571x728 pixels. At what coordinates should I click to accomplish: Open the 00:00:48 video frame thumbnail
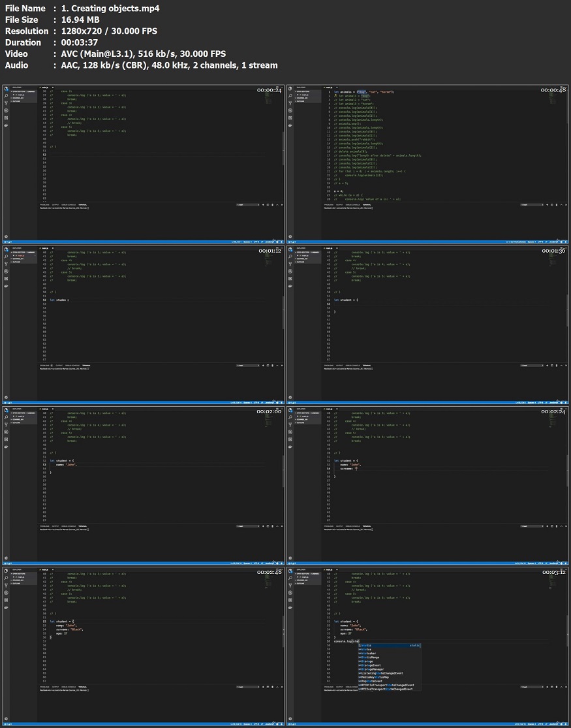click(427, 163)
